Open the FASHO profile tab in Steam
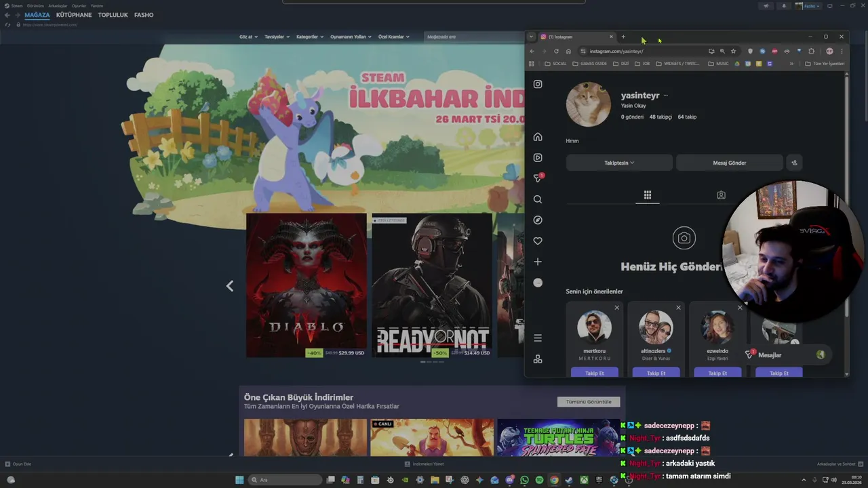Viewport: 868px width, 488px height. 144,15
